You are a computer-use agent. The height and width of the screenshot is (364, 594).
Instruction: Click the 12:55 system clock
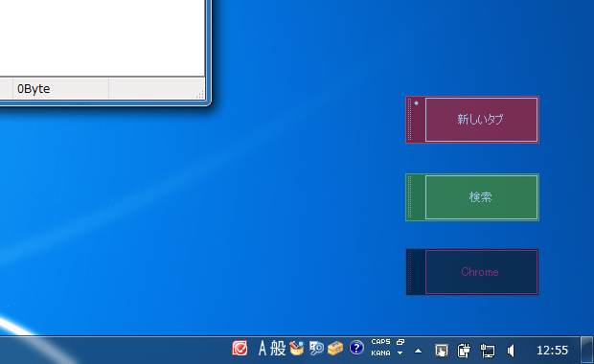tap(553, 351)
